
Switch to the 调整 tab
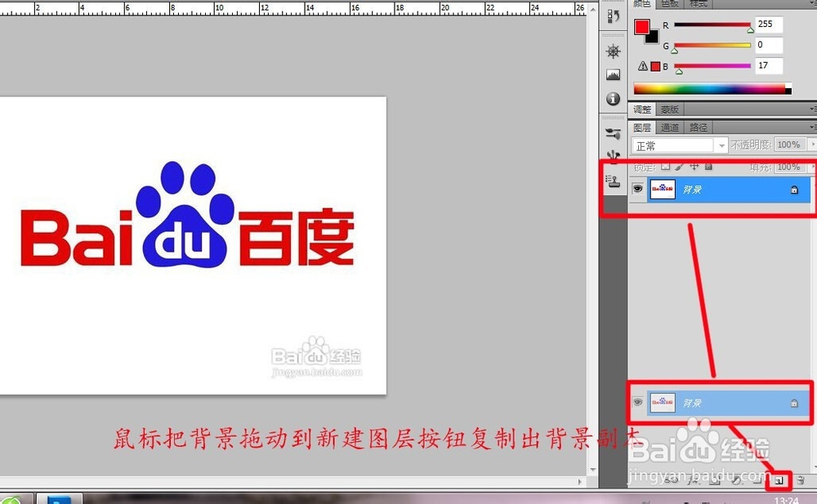coord(642,109)
